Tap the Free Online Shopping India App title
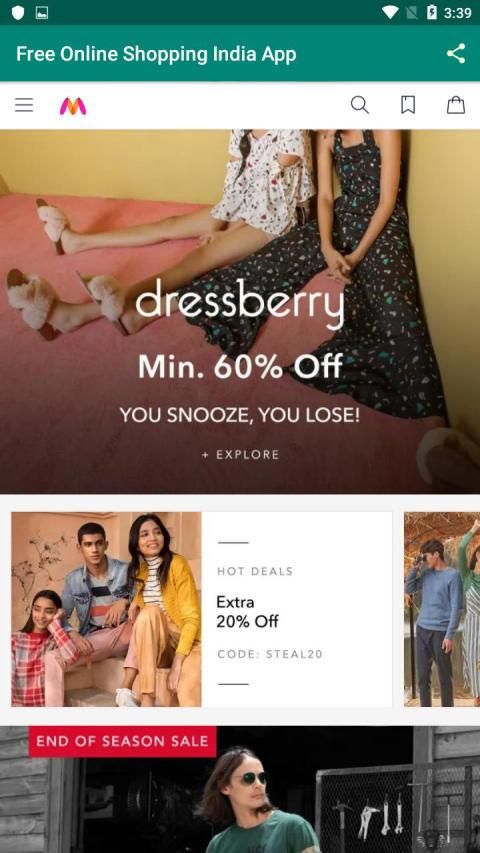The height and width of the screenshot is (853, 480). [156, 54]
